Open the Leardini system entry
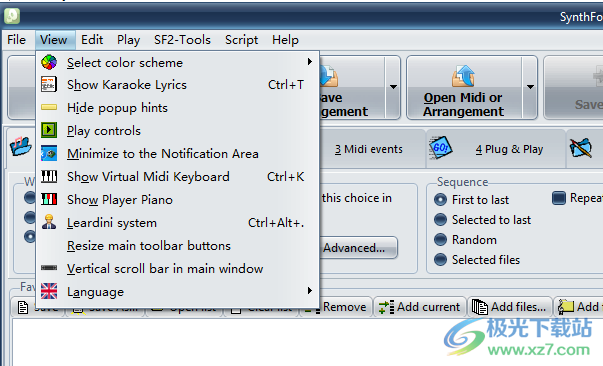This screenshot has width=603, height=366. pos(177,223)
